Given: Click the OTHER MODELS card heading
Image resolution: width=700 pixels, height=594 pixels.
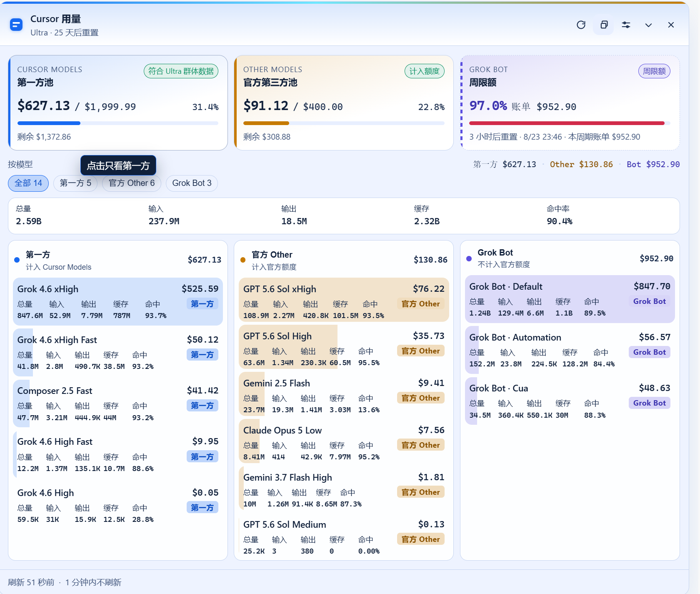Looking at the screenshot, I should (272, 70).
